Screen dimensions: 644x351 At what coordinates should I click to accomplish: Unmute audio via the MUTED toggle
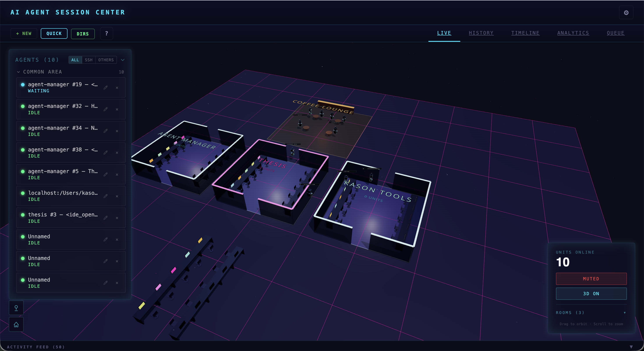click(591, 279)
